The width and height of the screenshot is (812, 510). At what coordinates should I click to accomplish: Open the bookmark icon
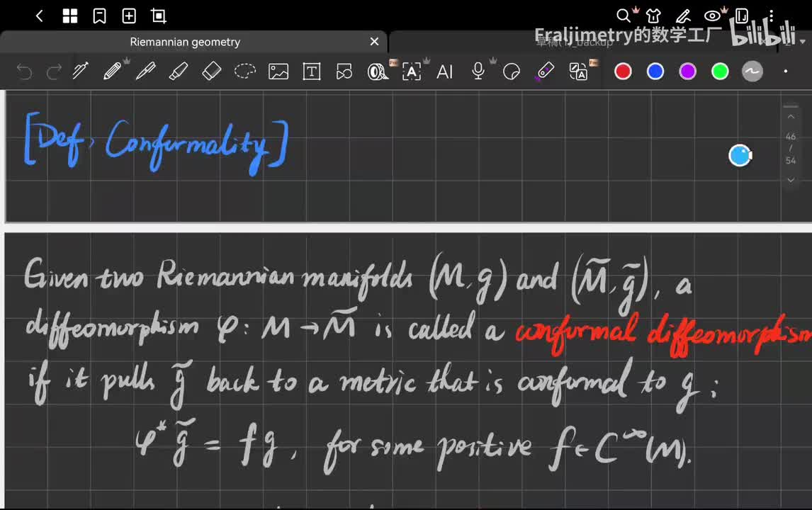coord(99,16)
